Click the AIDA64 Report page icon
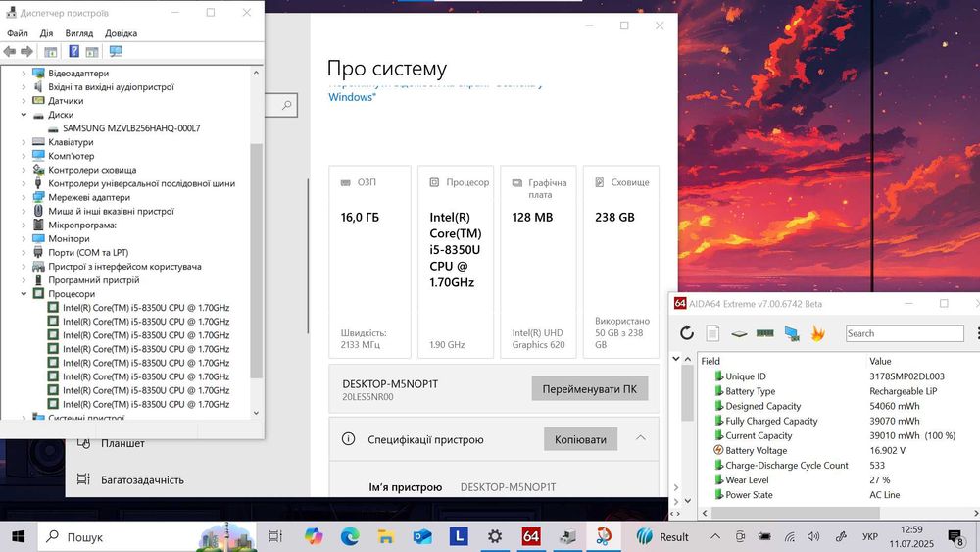The height and width of the screenshot is (552, 980). tap(712, 333)
